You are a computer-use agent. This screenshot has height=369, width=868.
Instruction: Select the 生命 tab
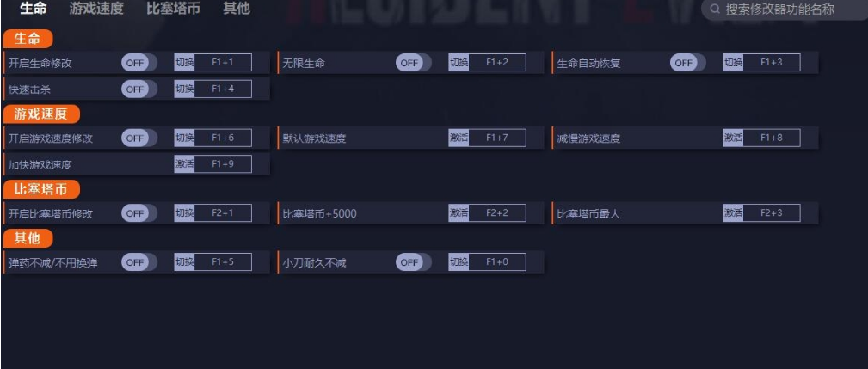34,9
